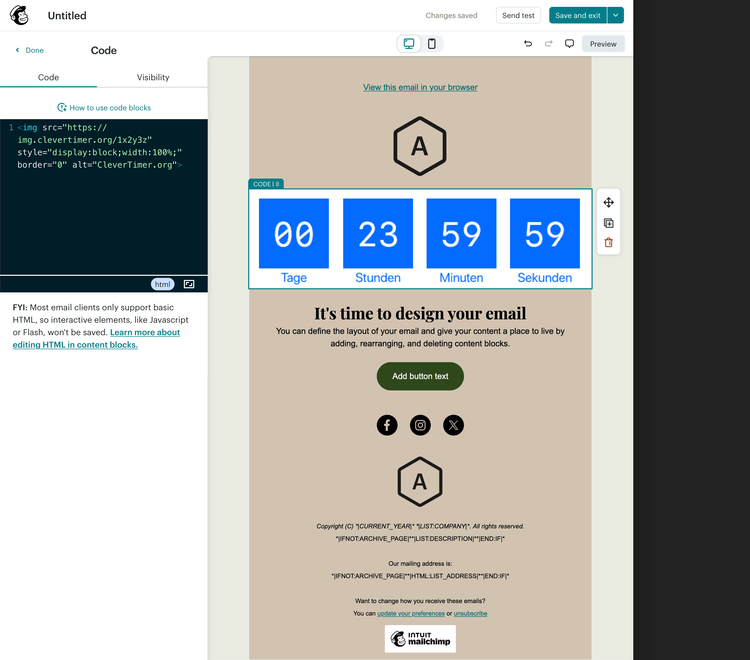Click inside the HTML code editor
750x660 pixels.
104,196
